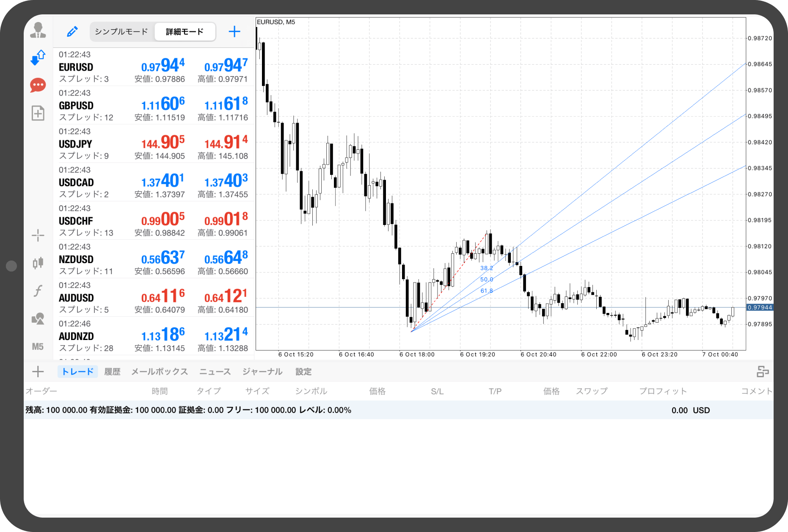
Task: Click the 50.0 Fibonacci fan label
Action: pos(487,280)
